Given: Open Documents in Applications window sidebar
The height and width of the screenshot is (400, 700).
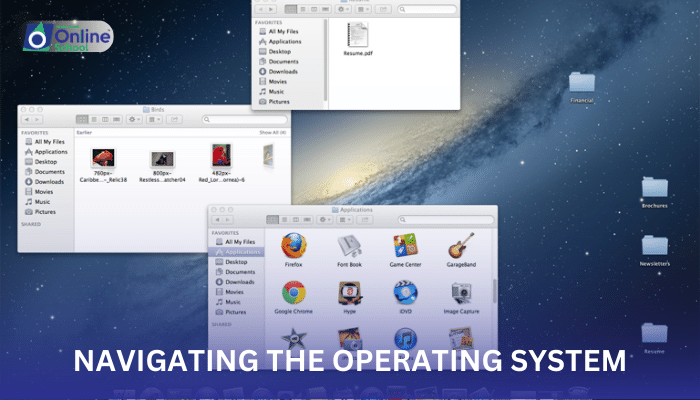Looking at the screenshot, I should pos(236,272).
